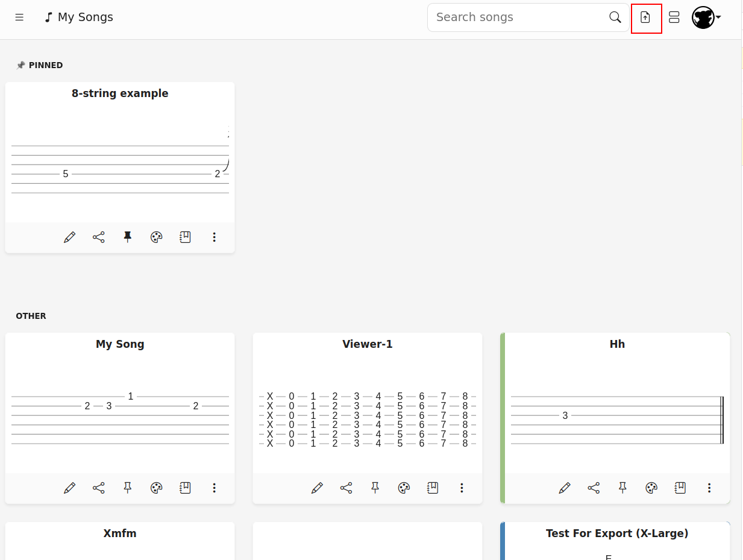Image resolution: width=743 pixels, height=560 pixels.
Task: Edit the 8-string example song
Action: pyautogui.click(x=70, y=238)
